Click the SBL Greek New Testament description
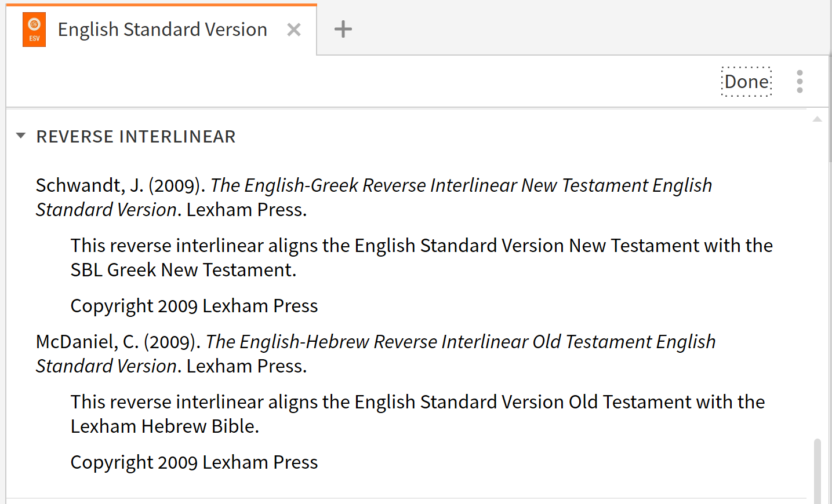Image resolution: width=832 pixels, height=504 pixels. (x=422, y=258)
